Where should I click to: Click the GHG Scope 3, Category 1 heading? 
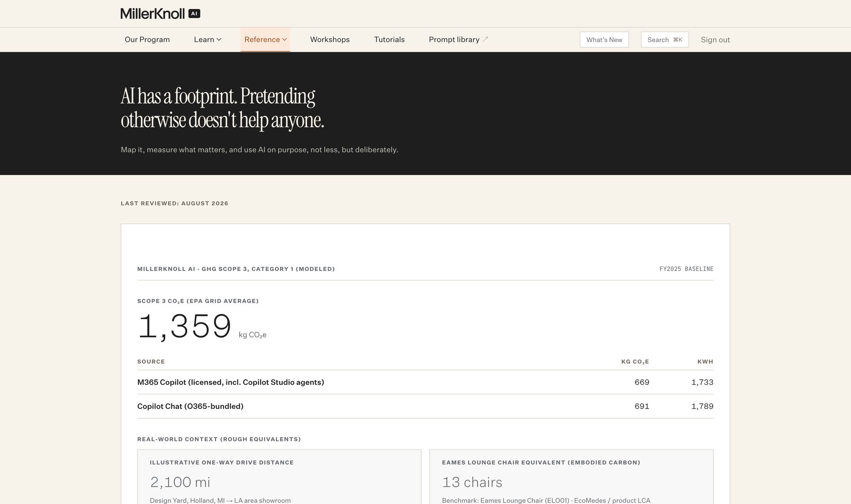236,269
